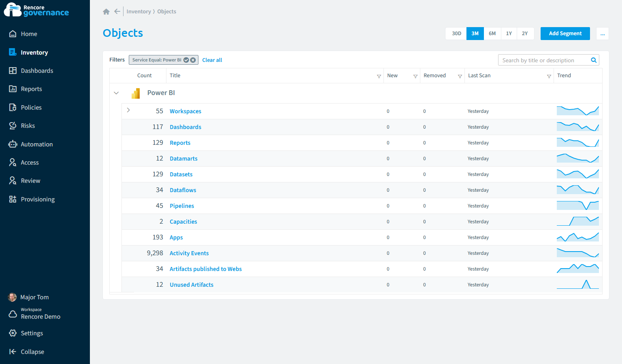Remove the Power BI service filter
The image size is (622, 364).
click(193, 60)
